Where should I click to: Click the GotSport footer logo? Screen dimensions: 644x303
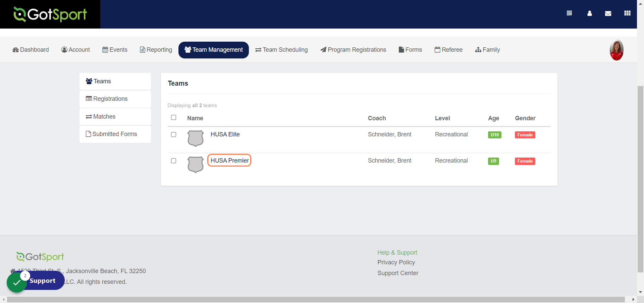pos(40,257)
